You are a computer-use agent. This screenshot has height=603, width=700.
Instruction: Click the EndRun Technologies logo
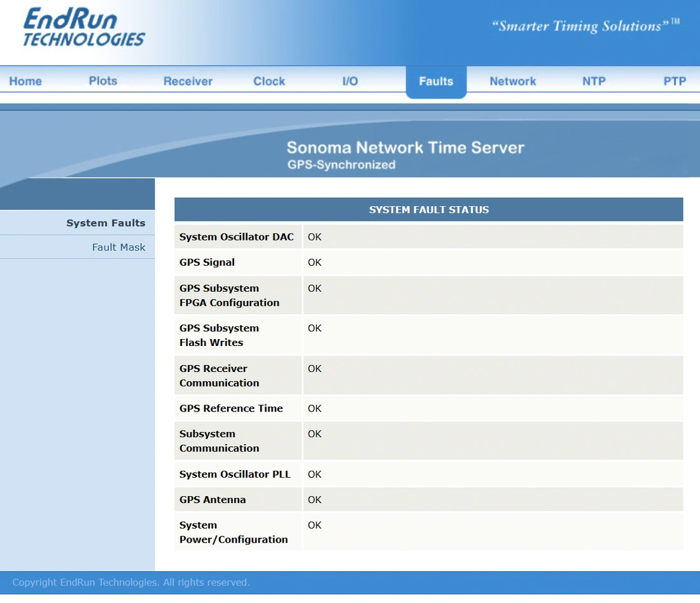pyautogui.click(x=84, y=27)
